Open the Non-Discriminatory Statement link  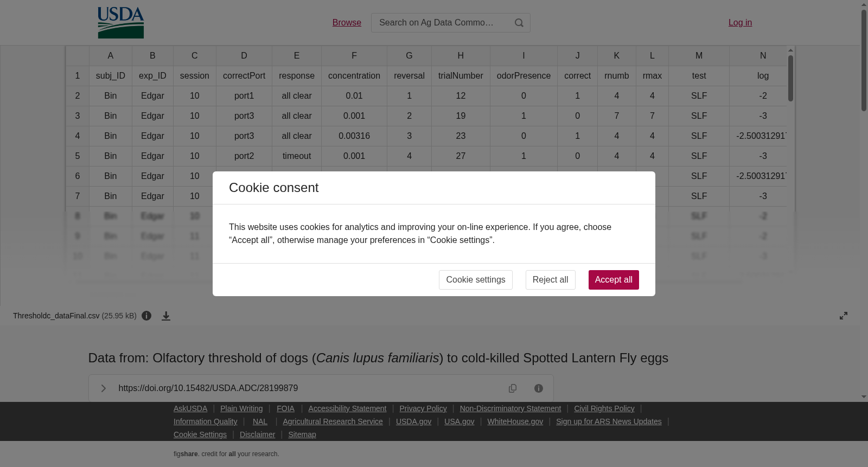[x=510, y=408]
